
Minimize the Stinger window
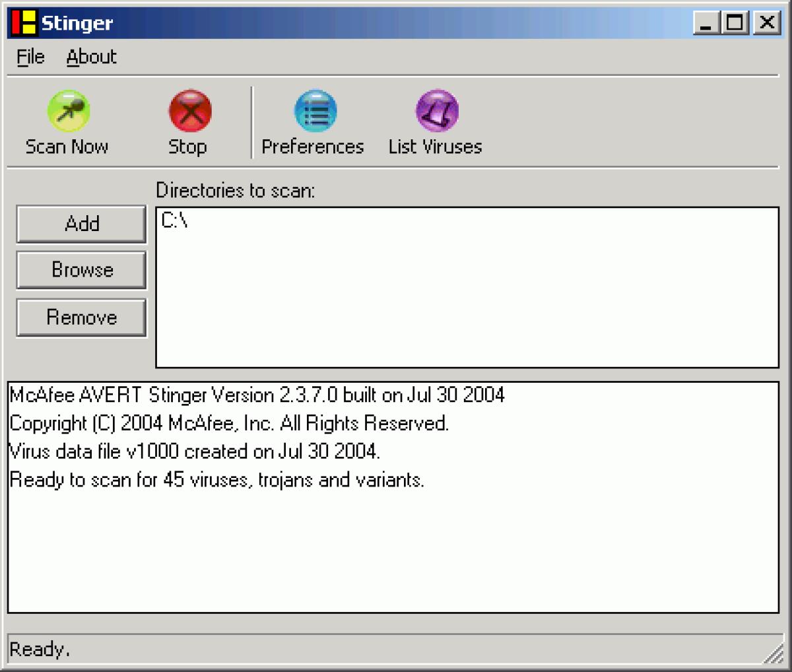(x=707, y=24)
